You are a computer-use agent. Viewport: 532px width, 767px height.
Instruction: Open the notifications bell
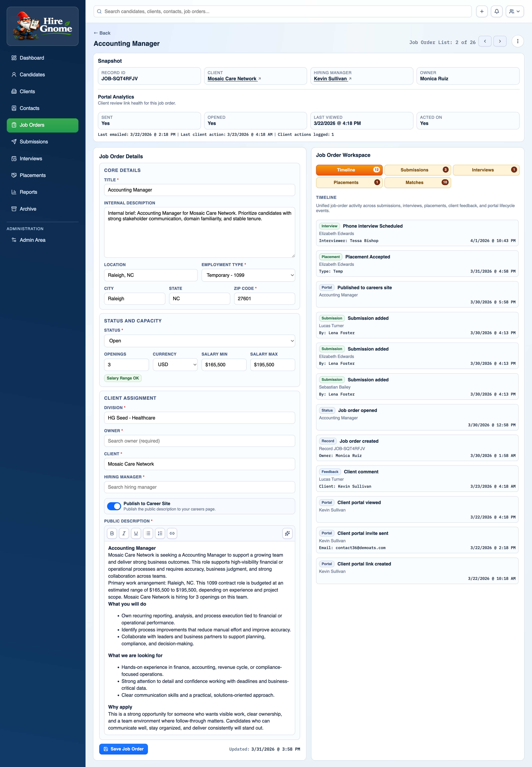point(496,11)
